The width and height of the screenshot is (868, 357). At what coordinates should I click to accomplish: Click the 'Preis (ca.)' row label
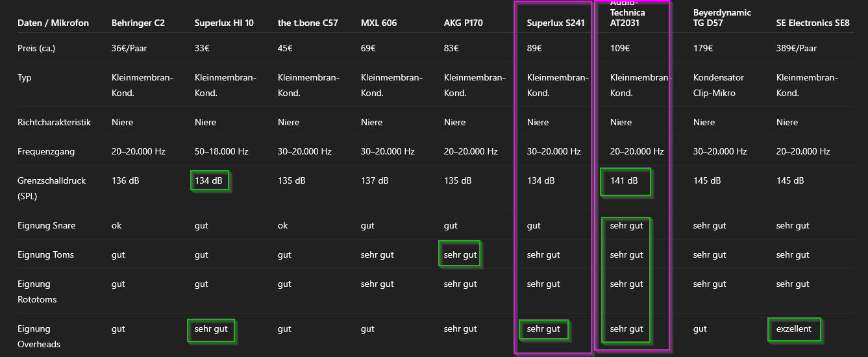(x=36, y=48)
